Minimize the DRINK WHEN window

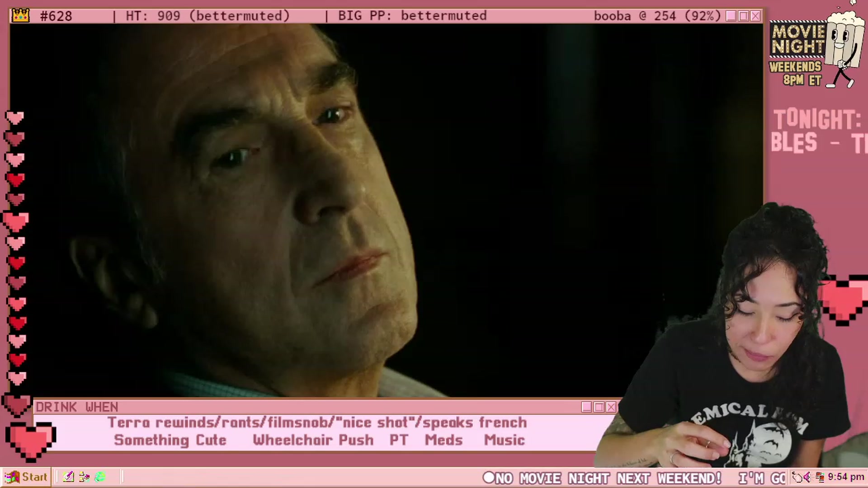point(587,407)
